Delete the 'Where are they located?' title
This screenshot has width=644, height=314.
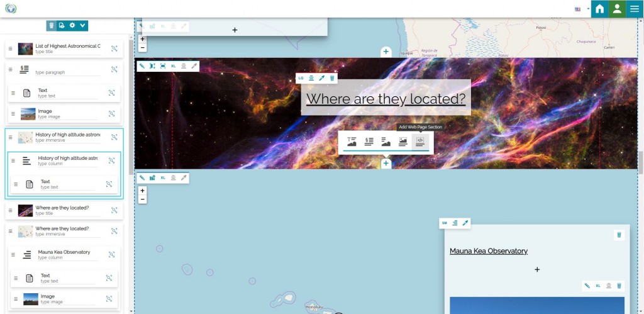click(x=333, y=78)
